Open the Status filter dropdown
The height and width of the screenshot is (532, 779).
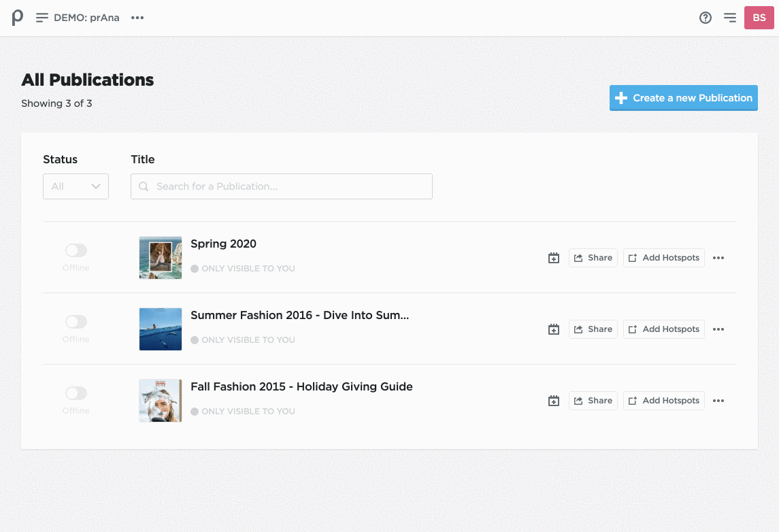[76, 186]
